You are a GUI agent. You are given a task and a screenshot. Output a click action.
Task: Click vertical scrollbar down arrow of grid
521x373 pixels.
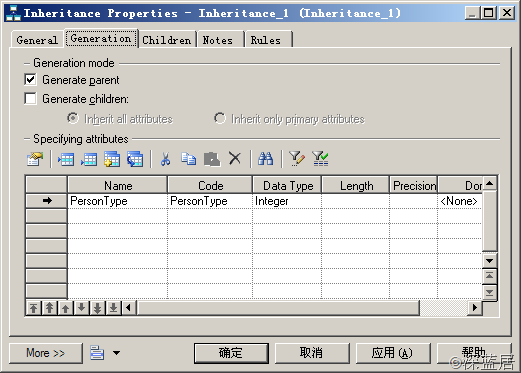click(489, 260)
